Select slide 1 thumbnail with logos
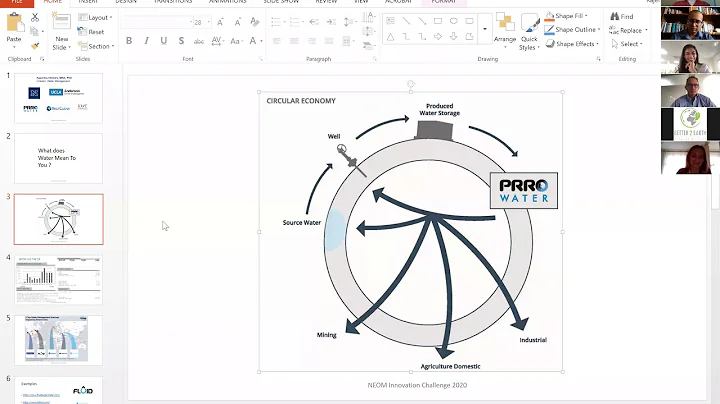This screenshot has width=720, height=404. click(58, 98)
